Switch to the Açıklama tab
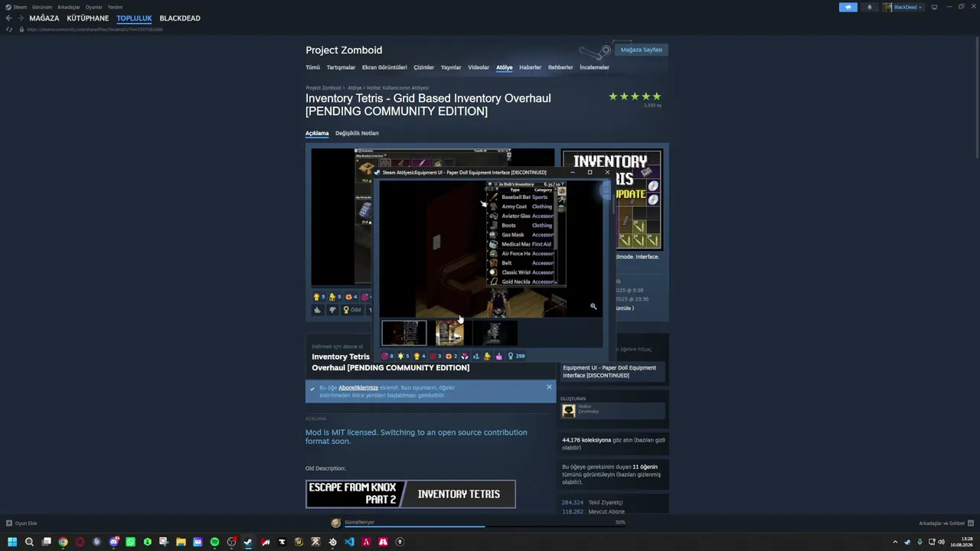Image resolution: width=980 pixels, height=551 pixels. coord(317,133)
